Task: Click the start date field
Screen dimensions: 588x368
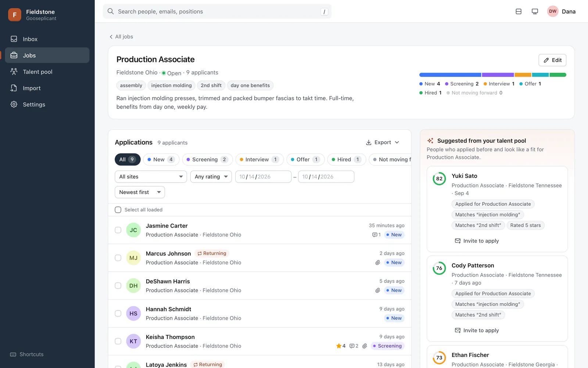Action: [x=263, y=177]
